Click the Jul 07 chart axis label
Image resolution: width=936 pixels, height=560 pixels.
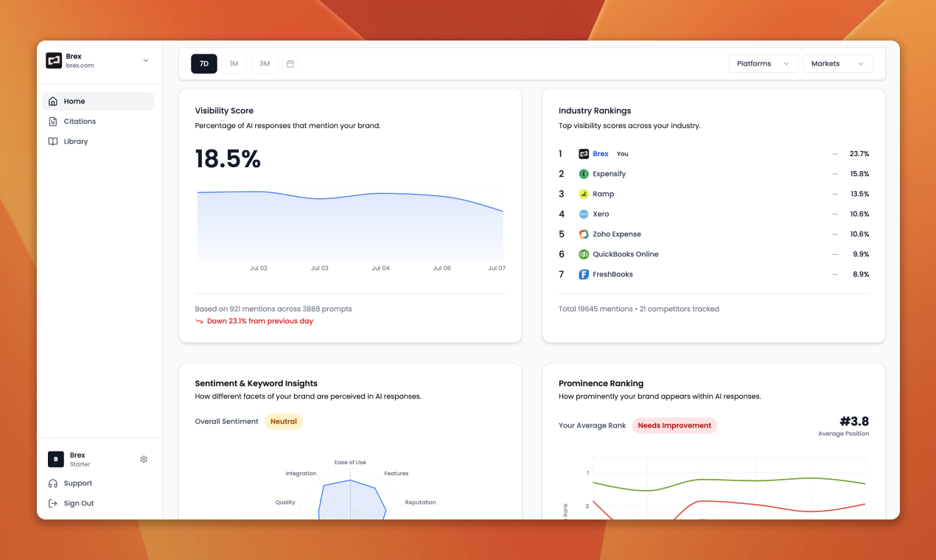coord(497,268)
